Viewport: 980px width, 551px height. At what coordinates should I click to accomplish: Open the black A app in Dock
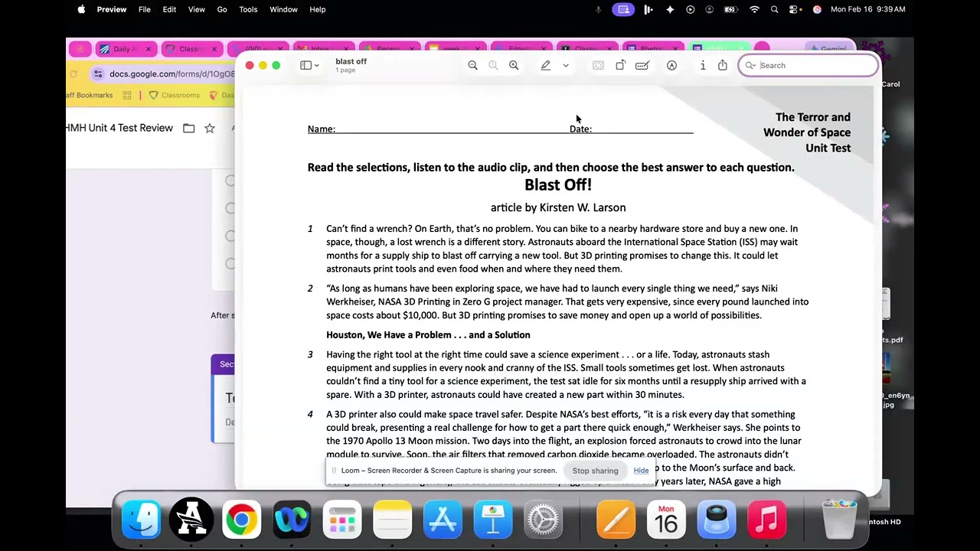(191, 520)
